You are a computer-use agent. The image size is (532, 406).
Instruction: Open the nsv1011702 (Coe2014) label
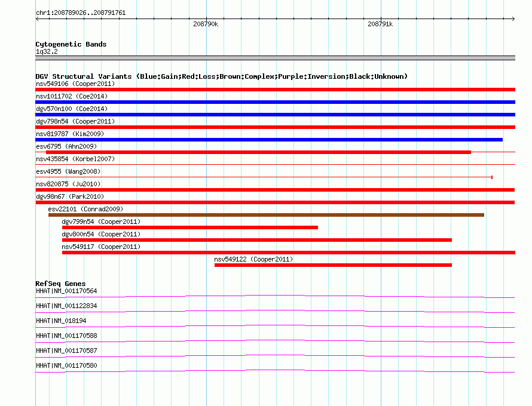pyautogui.click(x=72, y=96)
